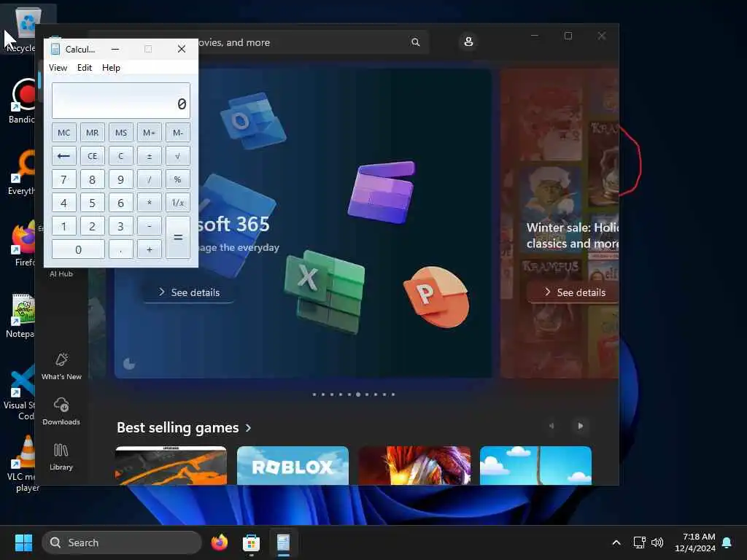Click See details on Winter sale banner
Screen dimensions: 747x560
[575, 292]
